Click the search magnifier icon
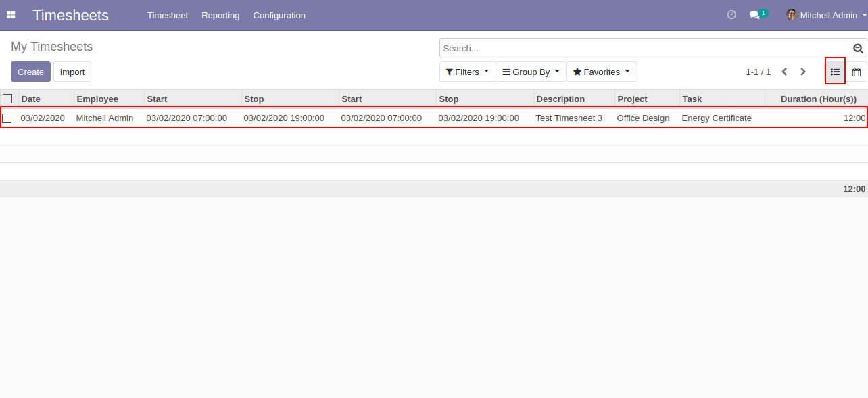Screen dimensions: 868x398 click(858, 49)
